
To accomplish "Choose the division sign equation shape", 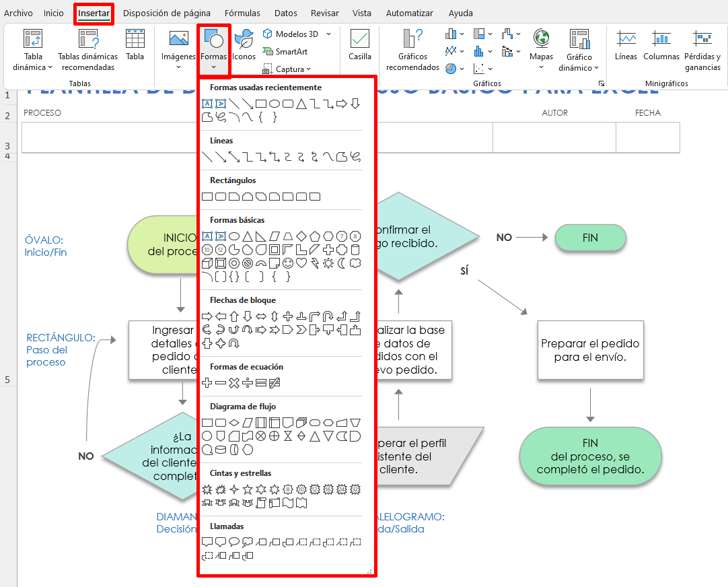I will (x=248, y=383).
